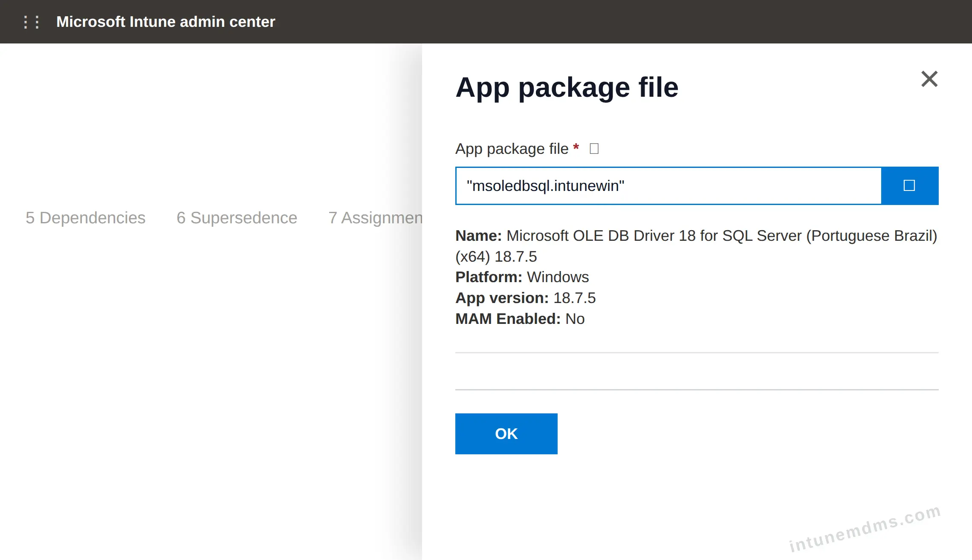The image size is (972, 560).
Task: Go to the 5 Dependencies step
Action: coord(86,218)
